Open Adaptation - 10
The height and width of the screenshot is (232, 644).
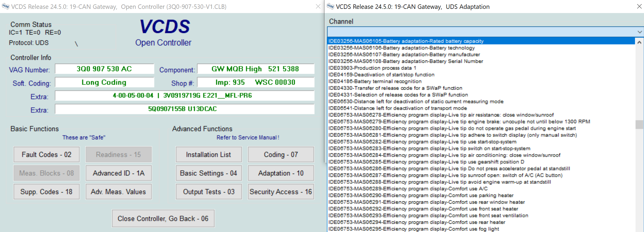[281, 173]
